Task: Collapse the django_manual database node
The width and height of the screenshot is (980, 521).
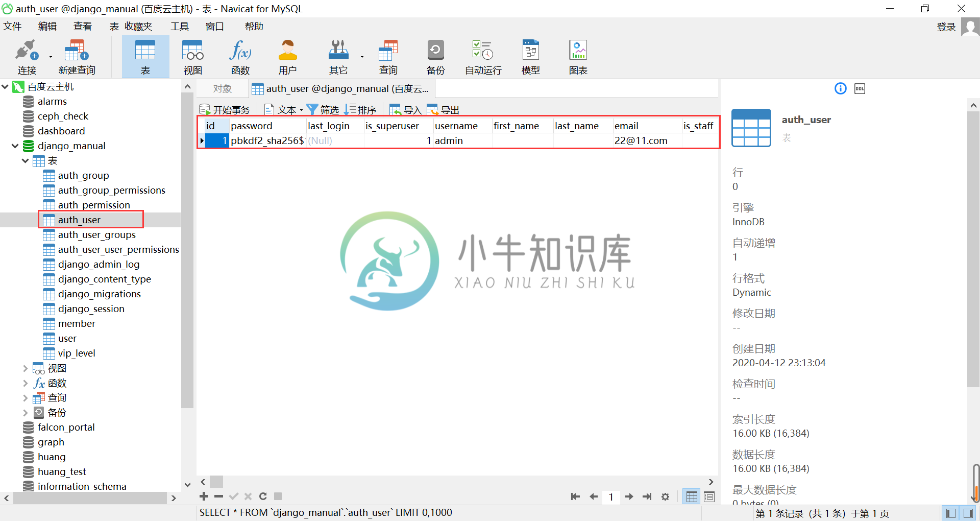Action: click(15, 146)
